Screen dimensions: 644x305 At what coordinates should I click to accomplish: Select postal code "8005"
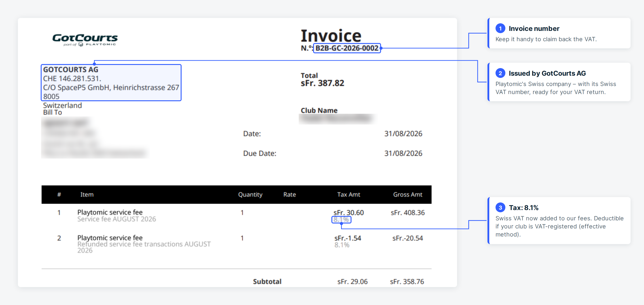click(x=51, y=97)
